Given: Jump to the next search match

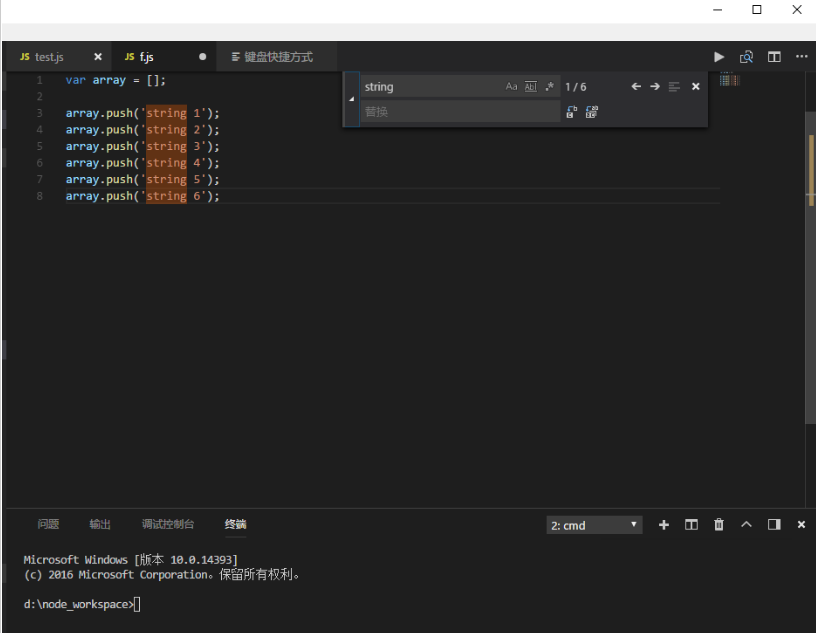Looking at the screenshot, I should click(x=654, y=87).
